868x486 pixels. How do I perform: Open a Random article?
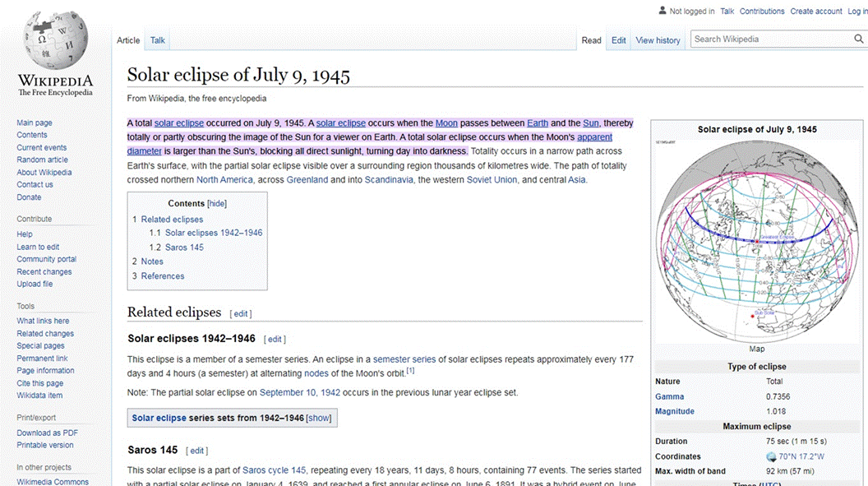42,160
